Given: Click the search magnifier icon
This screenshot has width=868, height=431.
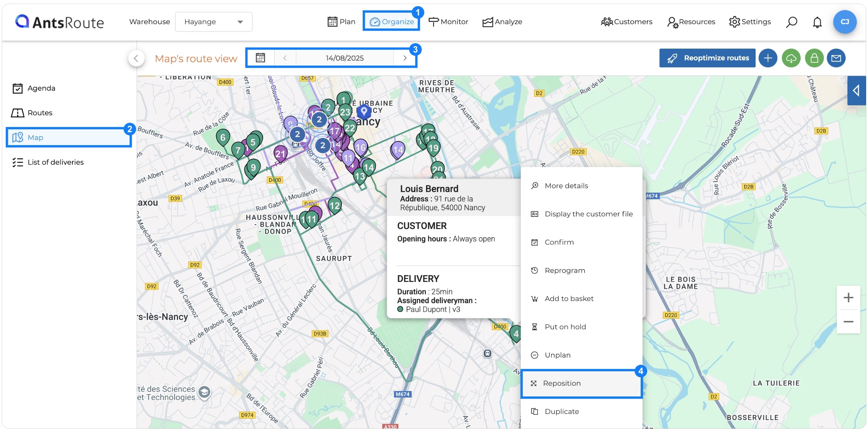Looking at the screenshot, I should [x=791, y=22].
